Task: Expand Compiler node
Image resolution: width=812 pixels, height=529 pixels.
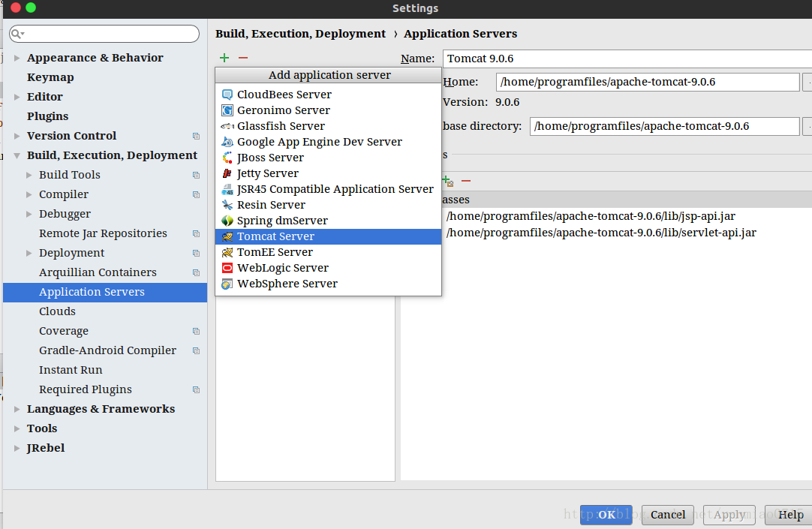Action: [x=29, y=194]
